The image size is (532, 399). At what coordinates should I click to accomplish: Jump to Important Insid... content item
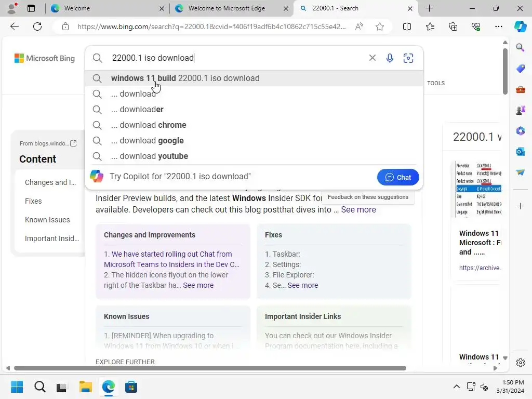[51, 238]
